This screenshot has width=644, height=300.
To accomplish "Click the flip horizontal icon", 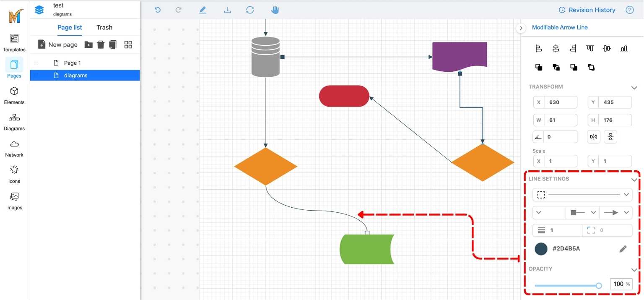I will tap(594, 137).
